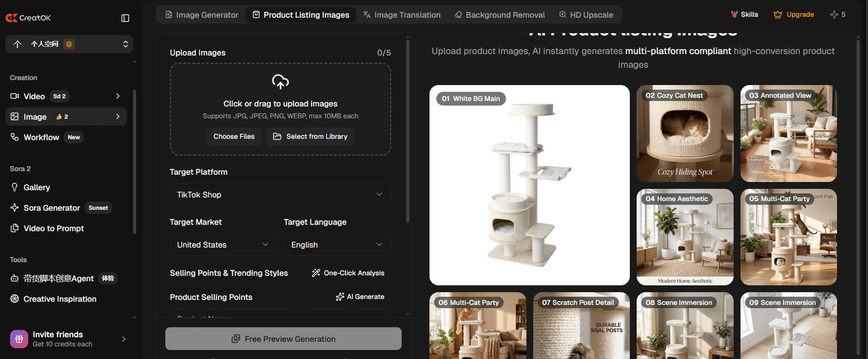The image size is (868, 359).
Task: Click the AI Generate sparkle icon
Action: [x=340, y=297]
